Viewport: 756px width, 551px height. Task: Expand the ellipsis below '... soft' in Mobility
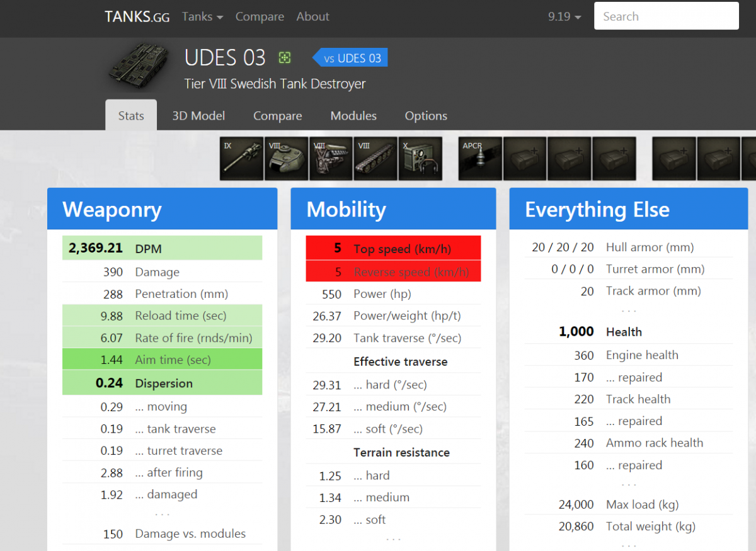393,539
